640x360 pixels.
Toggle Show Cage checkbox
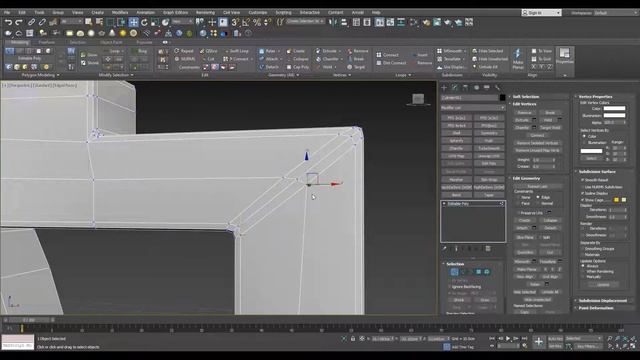582,200
